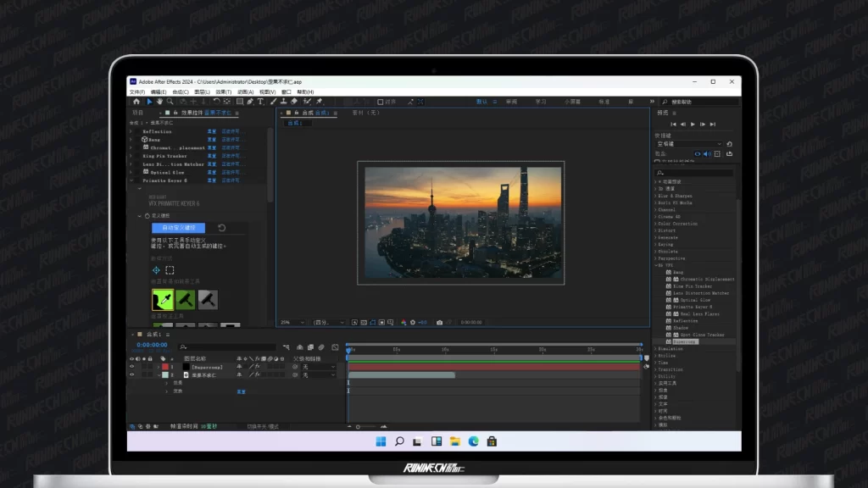
Task: Open the 文件(F) menu
Action: 136,91
